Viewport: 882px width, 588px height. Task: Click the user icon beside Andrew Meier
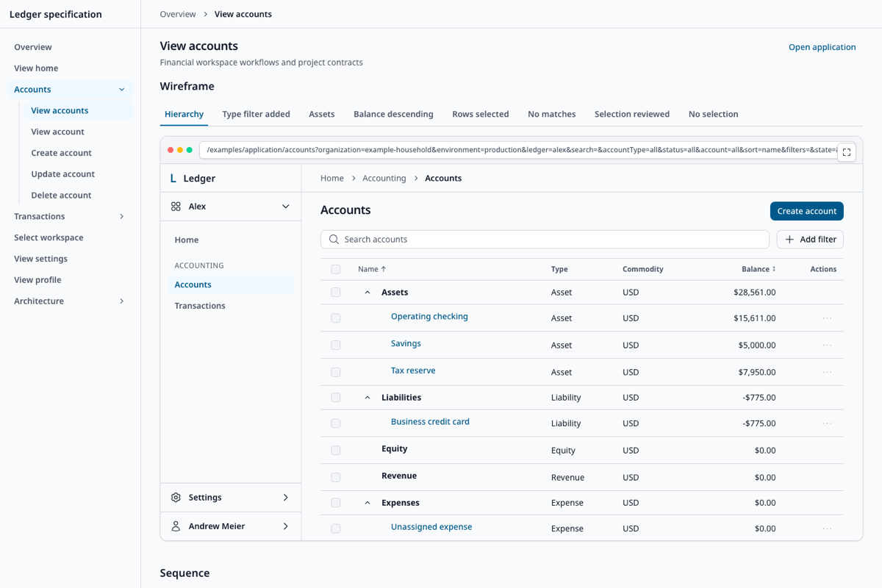pyautogui.click(x=176, y=526)
